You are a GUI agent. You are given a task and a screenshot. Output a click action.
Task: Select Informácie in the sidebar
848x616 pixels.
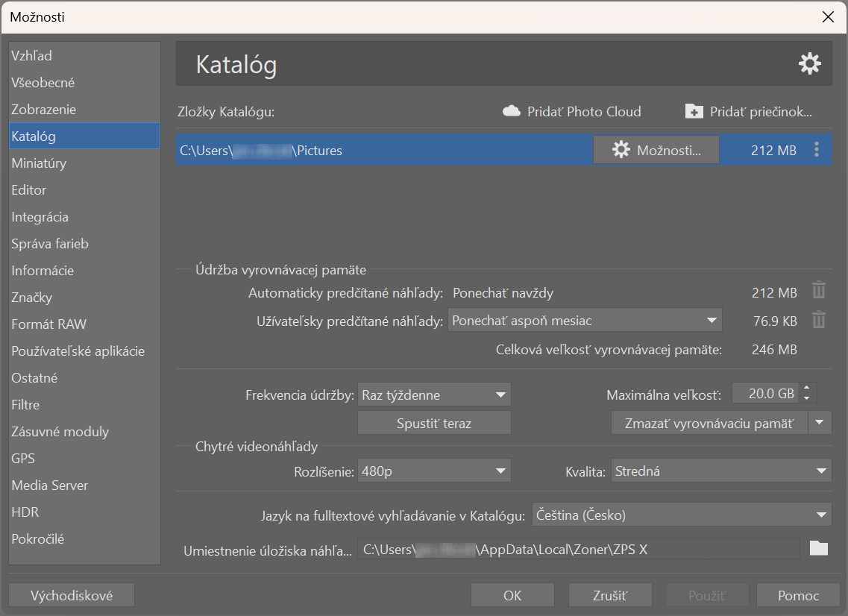(84, 271)
